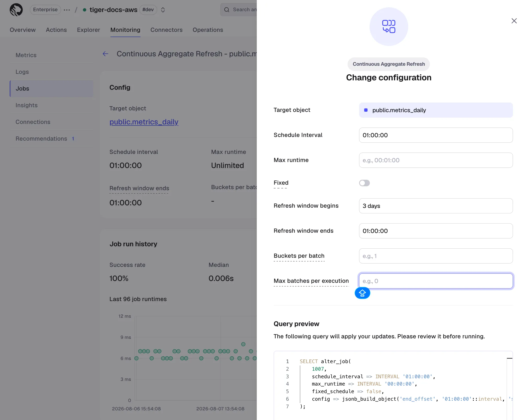
Task: Click the #dev environment tag
Action: (148, 10)
